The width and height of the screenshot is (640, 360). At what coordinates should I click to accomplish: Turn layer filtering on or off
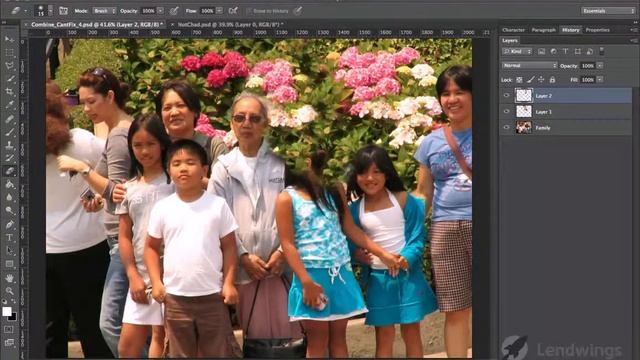pos(602,51)
